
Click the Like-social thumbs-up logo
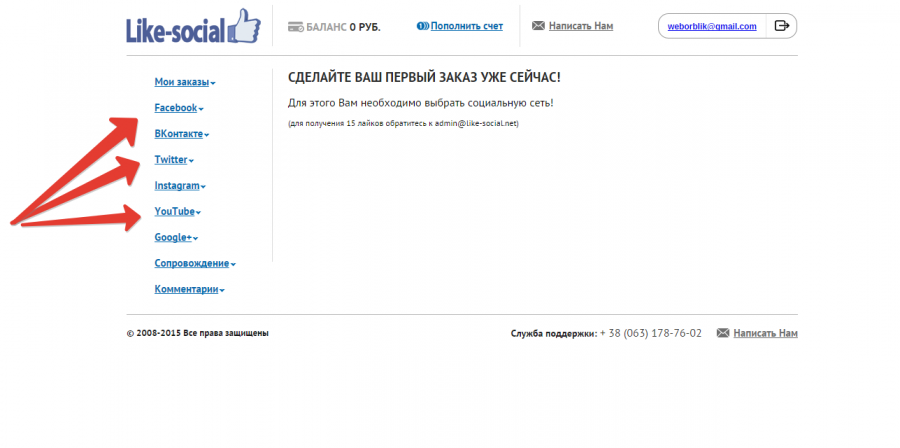coord(193,26)
